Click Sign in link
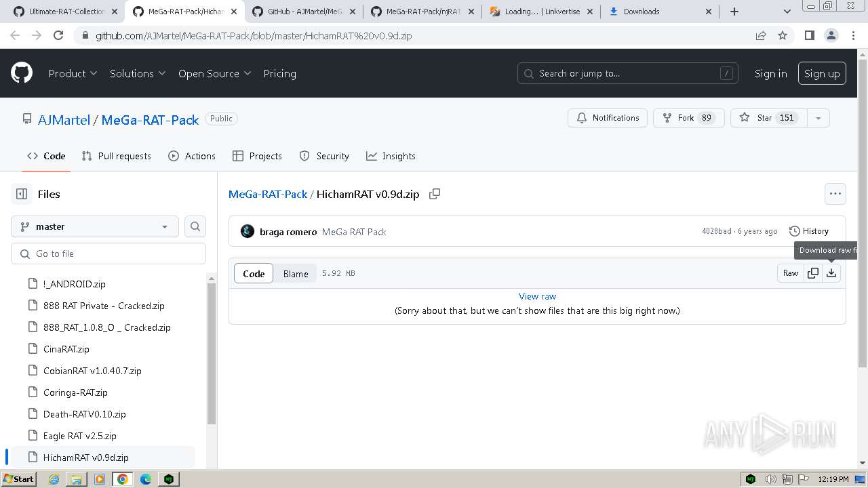This screenshot has width=868, height=488. (771, 73)
